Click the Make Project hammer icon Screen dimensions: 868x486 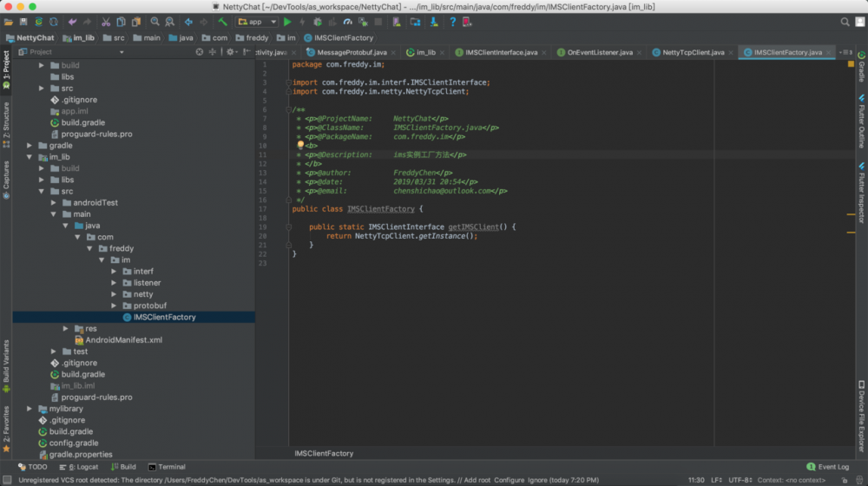(223, 22)
